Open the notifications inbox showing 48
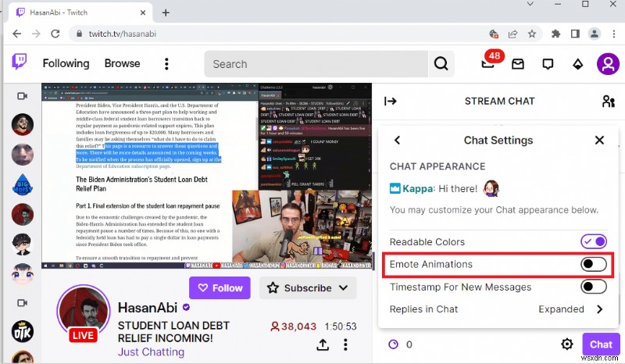This screenshot has width=625, height=364. coord(489,63)
